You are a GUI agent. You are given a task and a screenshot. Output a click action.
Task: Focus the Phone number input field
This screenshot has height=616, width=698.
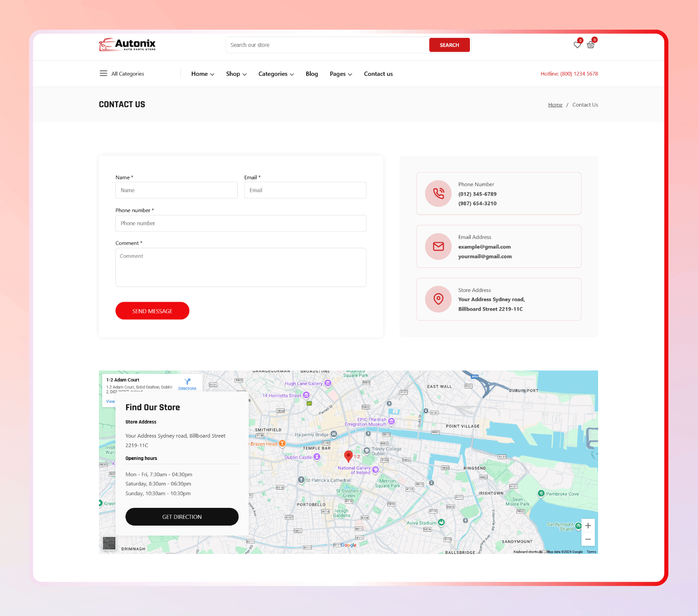tap(241, 223)
